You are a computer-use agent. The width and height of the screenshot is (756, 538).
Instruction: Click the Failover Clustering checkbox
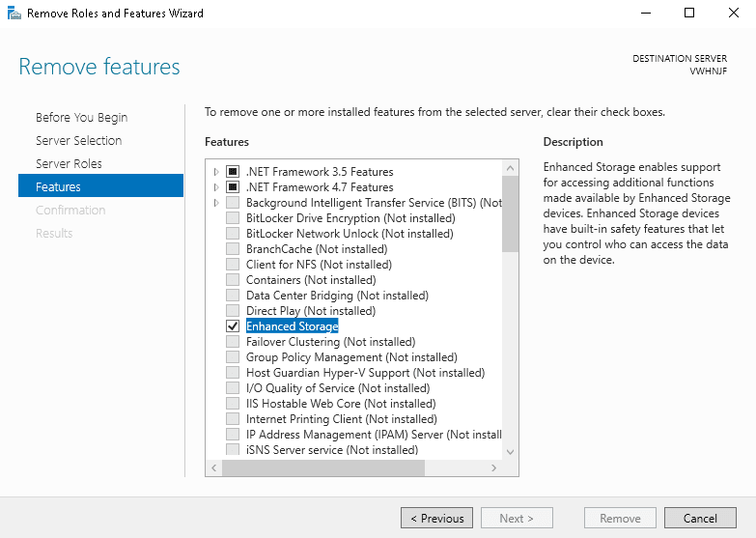pos(233,342)
